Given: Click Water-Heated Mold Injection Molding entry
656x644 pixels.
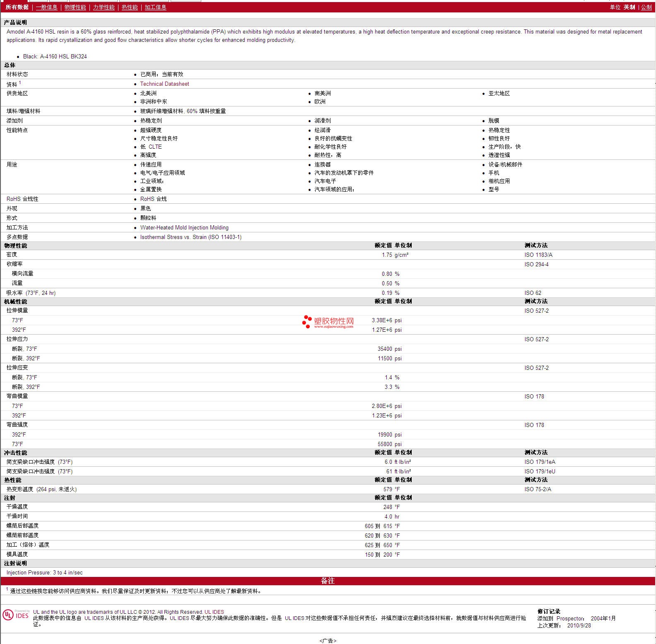Looking at the screenshot, I should (184, 227).
